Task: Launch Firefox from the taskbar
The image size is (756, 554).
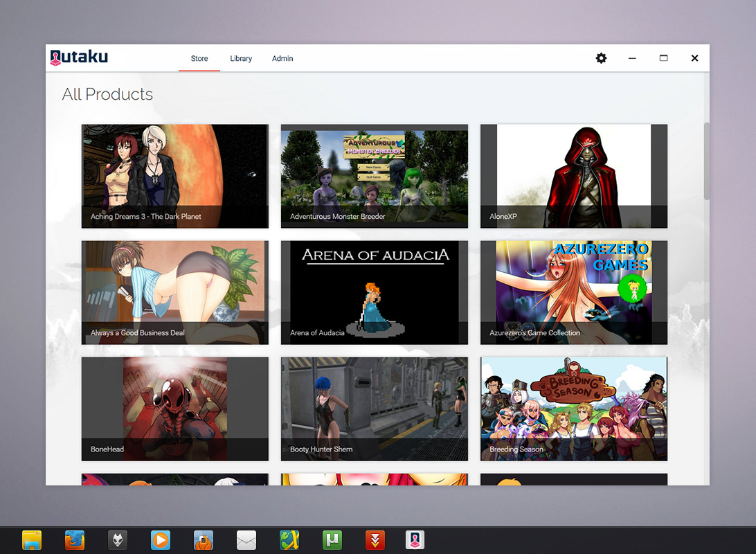Action: tap(75, 540)
